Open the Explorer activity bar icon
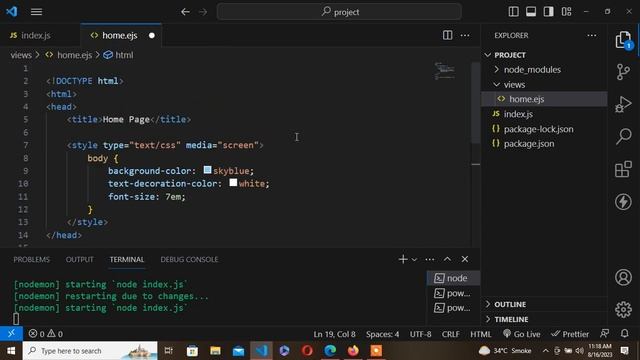 pyautogui.click(x=623, y=40)
